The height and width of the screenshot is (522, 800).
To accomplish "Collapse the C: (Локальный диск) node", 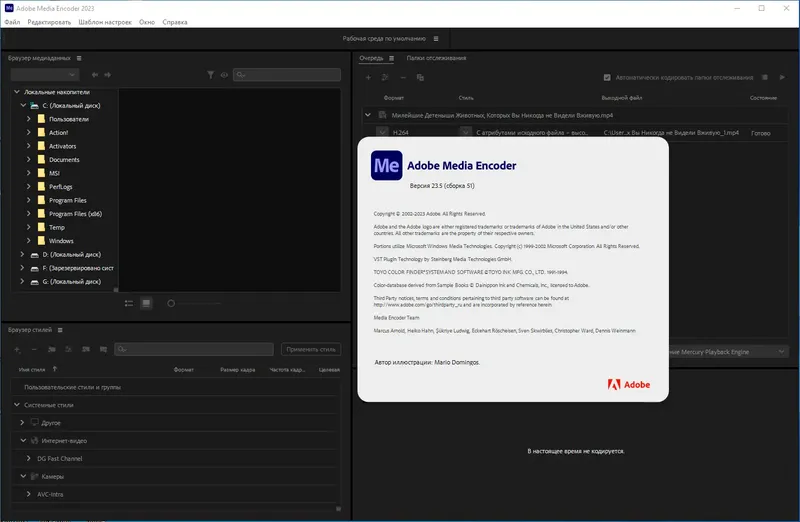I will point(23,106).
